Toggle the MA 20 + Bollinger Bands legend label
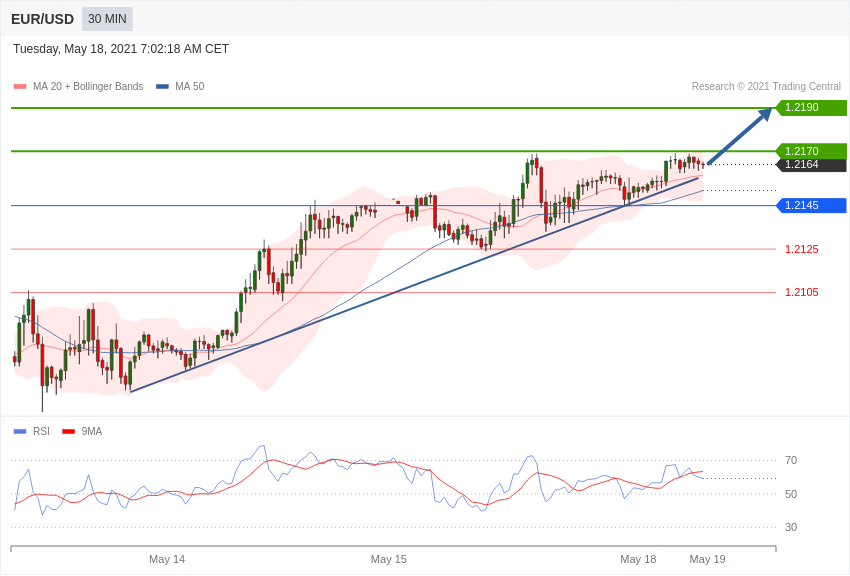 point(88,87)
